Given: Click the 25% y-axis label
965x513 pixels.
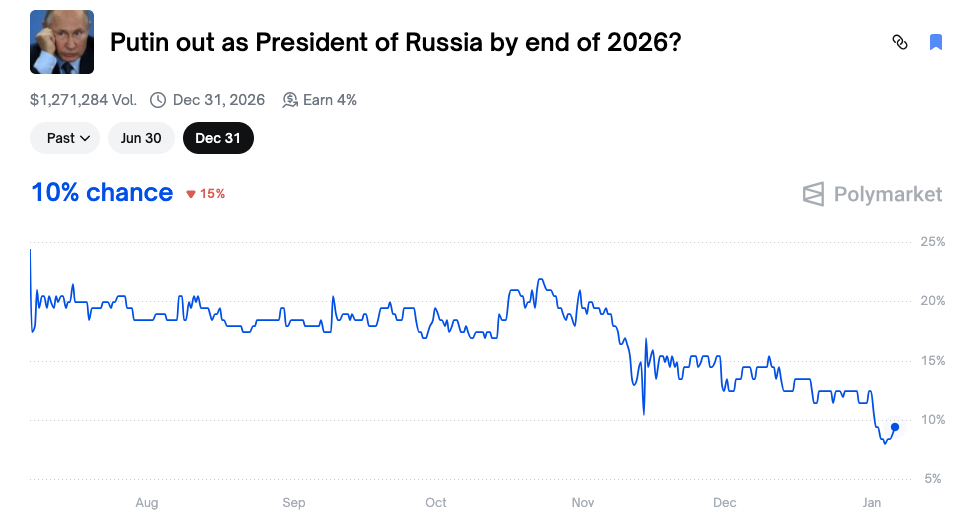Looking at the screenshot, I should click(932, 242).
